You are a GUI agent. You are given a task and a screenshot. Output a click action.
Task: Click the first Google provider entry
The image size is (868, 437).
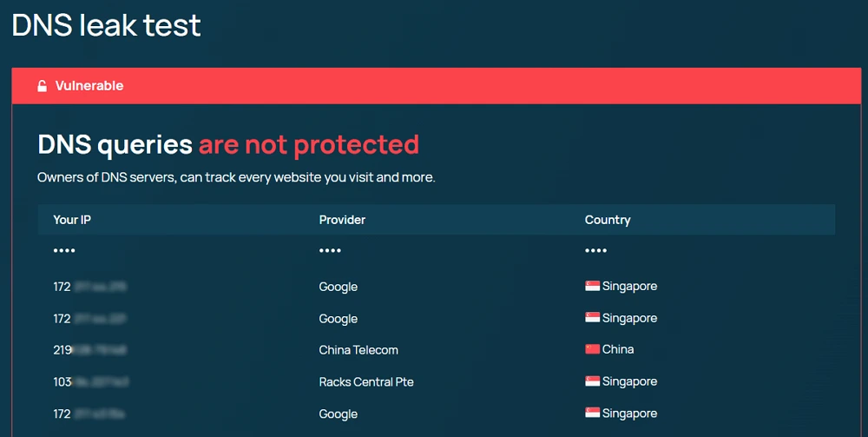(339, 287)
